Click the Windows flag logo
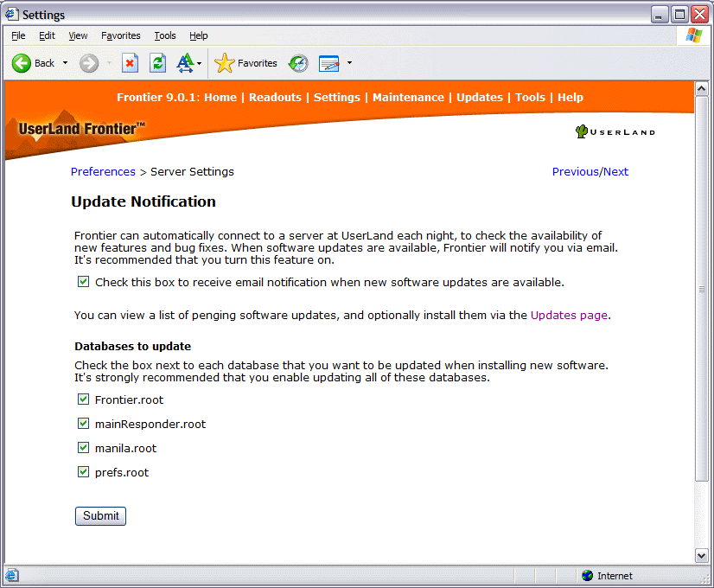This screenshot has height=588, width=714. (693, 35)
